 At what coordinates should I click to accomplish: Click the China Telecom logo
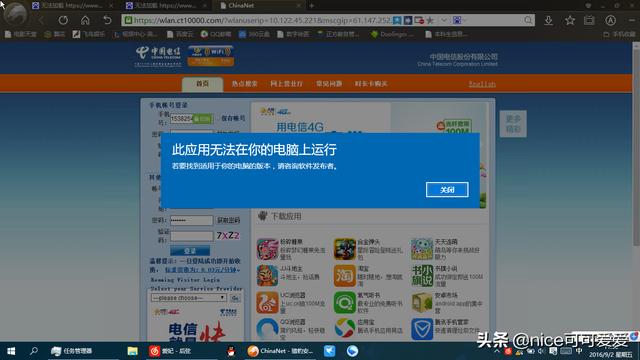[x=158, y=56]
